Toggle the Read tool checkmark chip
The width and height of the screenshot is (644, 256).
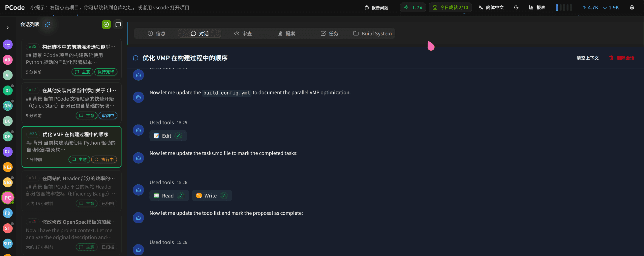(x=169, y=196)
